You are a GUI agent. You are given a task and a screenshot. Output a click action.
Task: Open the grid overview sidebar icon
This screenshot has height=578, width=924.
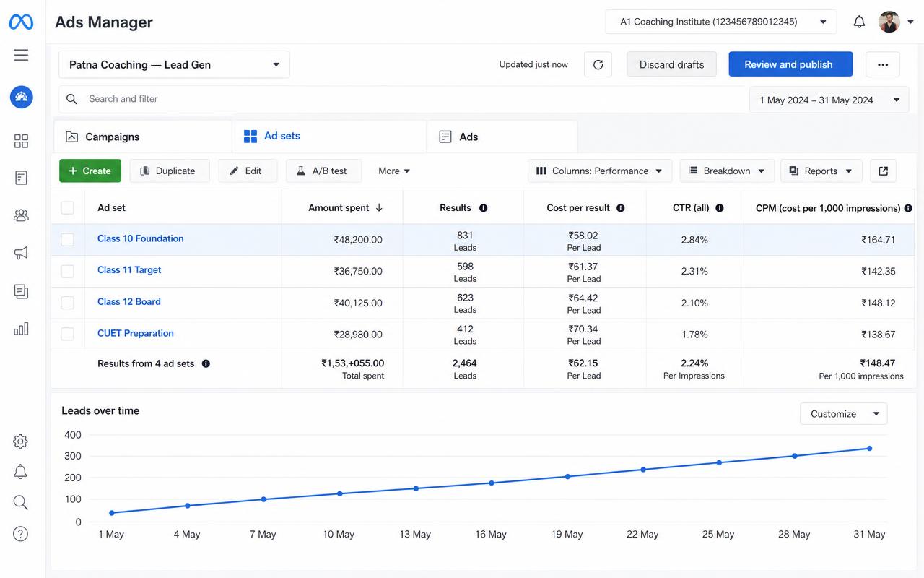pyautogui.click(x=21, y=141)
